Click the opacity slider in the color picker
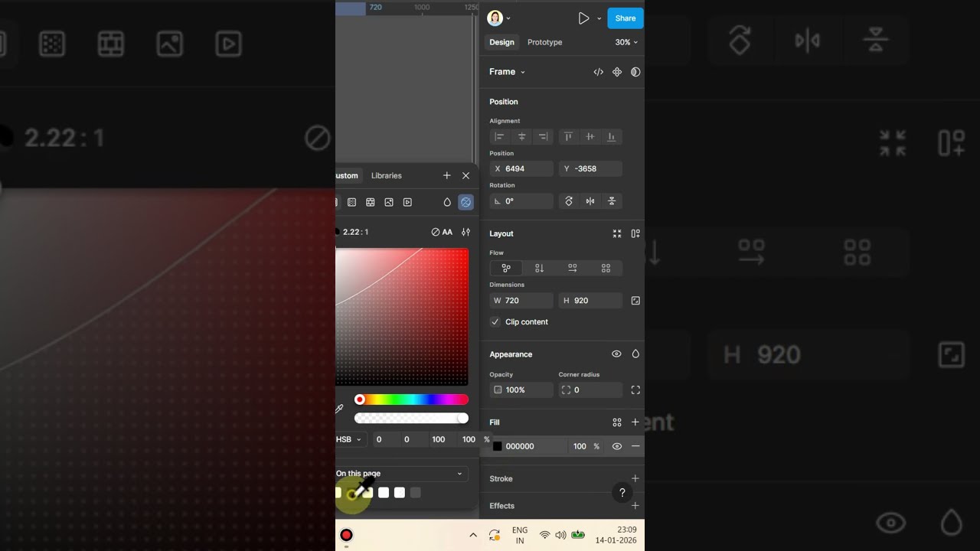This screenshot has height=551, width=980. tap(411, 418)
